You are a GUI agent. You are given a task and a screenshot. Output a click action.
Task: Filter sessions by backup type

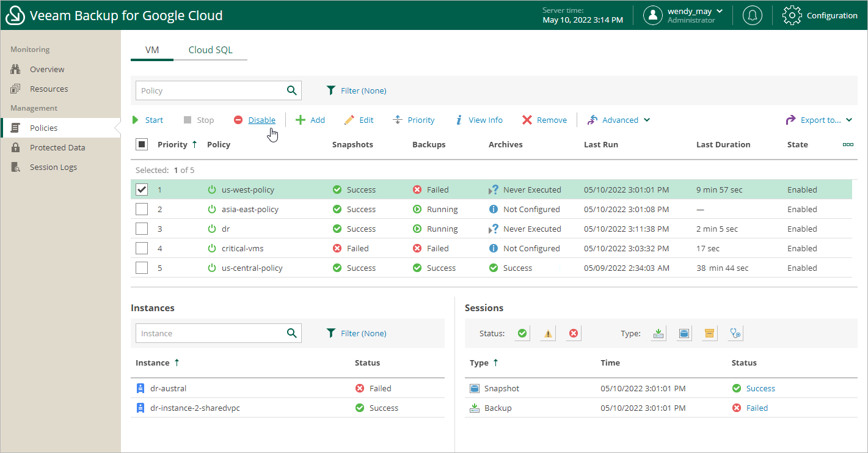[x=658, y=333]
